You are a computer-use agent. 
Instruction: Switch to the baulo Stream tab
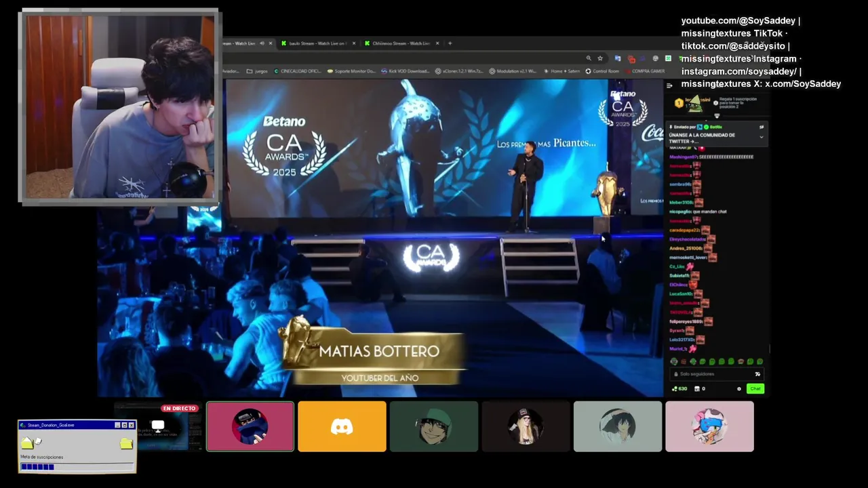click(317, 43)
